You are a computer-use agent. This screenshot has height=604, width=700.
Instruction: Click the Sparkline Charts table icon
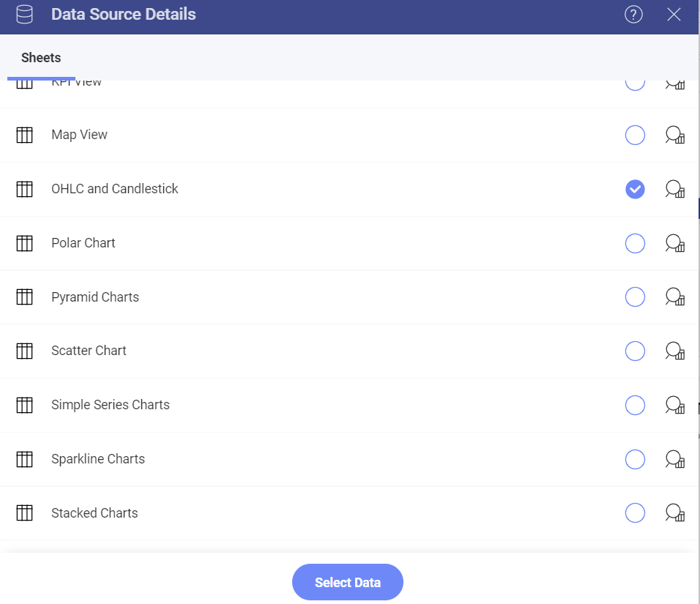25,459
